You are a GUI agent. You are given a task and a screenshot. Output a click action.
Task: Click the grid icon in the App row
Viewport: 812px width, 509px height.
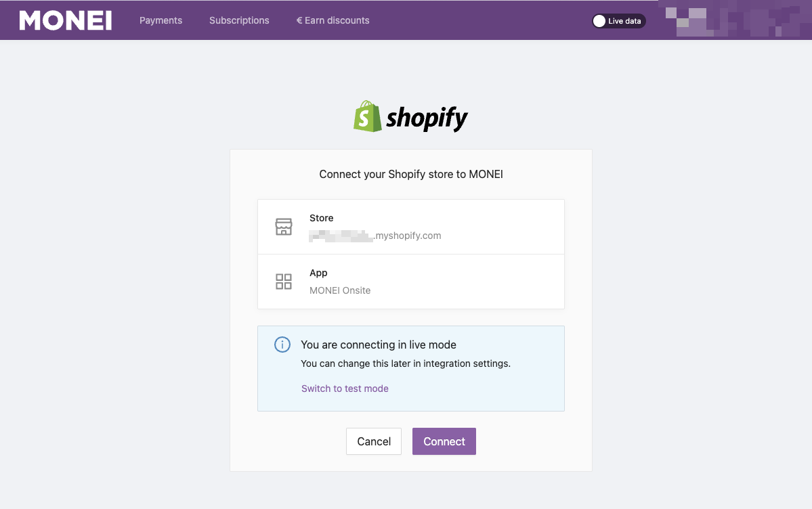tap(284, 282)
